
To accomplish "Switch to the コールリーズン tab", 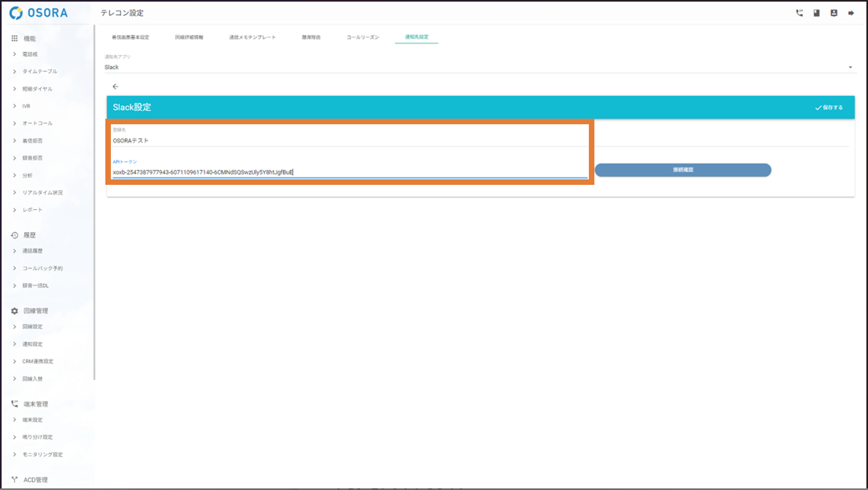I will coord(362,38).
